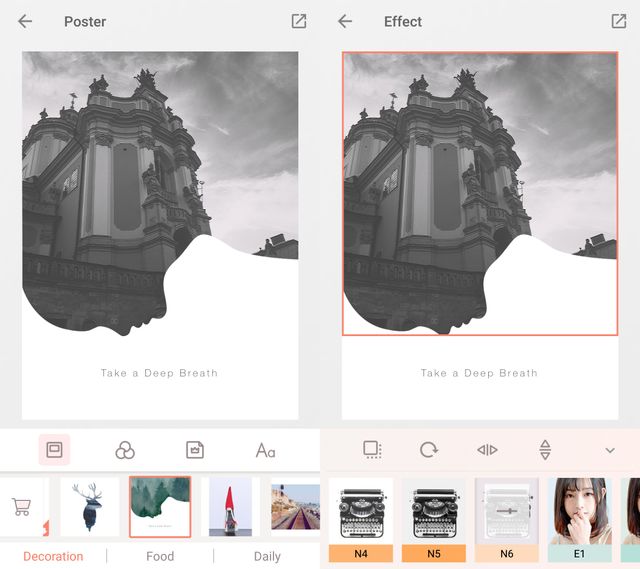The height and width of the screenshot is (569, 640).
Task: Rotate the image with the rotate icon
Action: pos(429,450)
